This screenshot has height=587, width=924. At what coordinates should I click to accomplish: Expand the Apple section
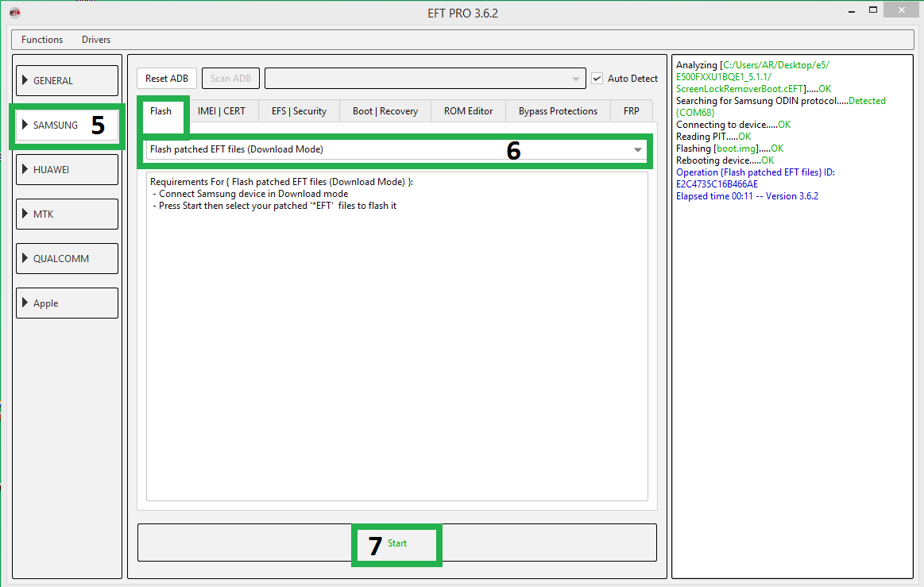[68, 303]
